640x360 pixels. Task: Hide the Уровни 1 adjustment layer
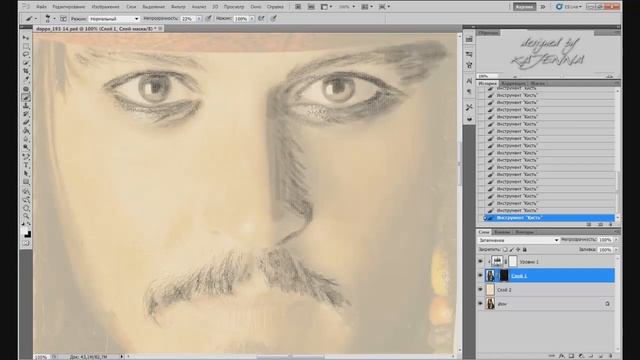point(480,262)
